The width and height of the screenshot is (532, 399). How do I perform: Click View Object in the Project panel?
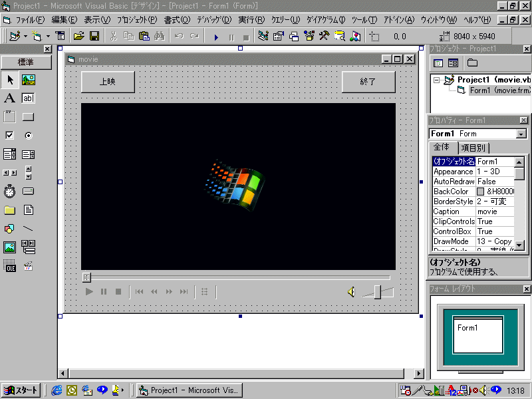pos(453,63)
